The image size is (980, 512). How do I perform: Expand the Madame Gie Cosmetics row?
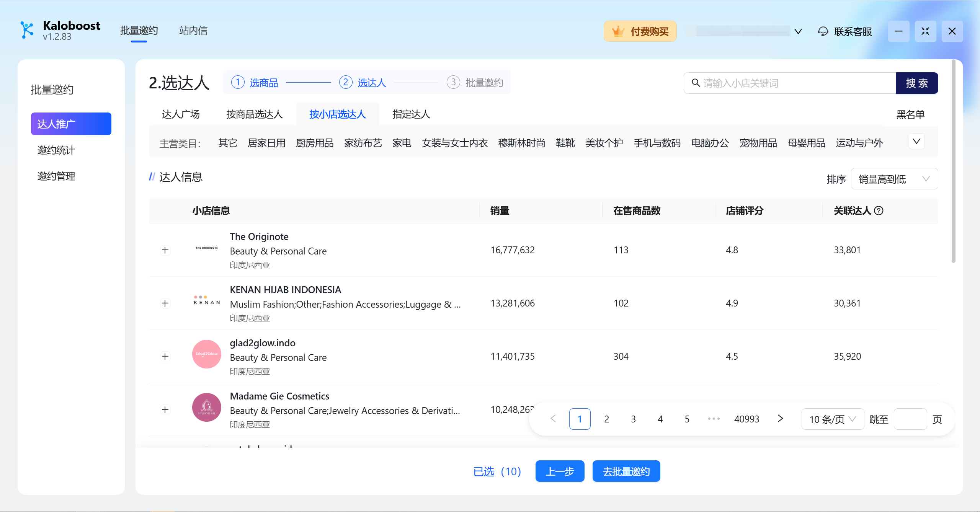[x=165, y=409]
